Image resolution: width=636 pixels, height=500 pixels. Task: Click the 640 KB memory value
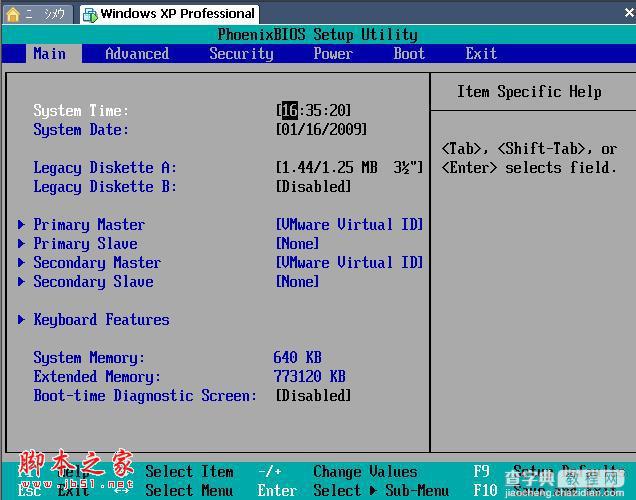(297, 357)
